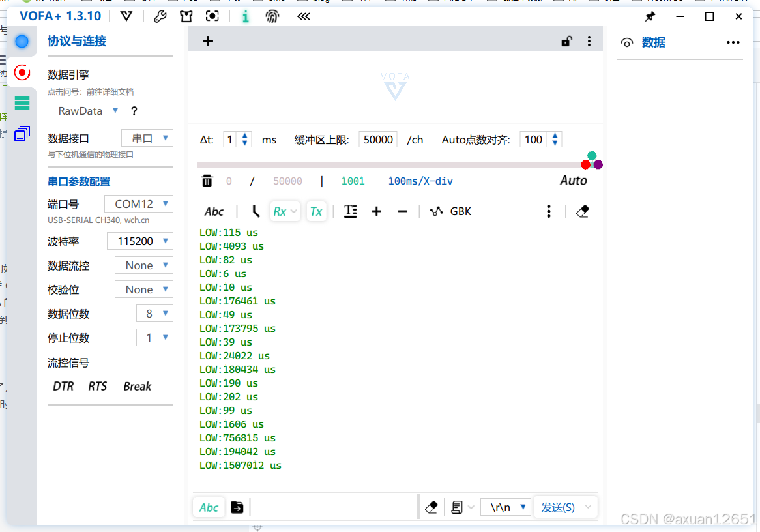Increase font size with plus icon

click(377, 211)
